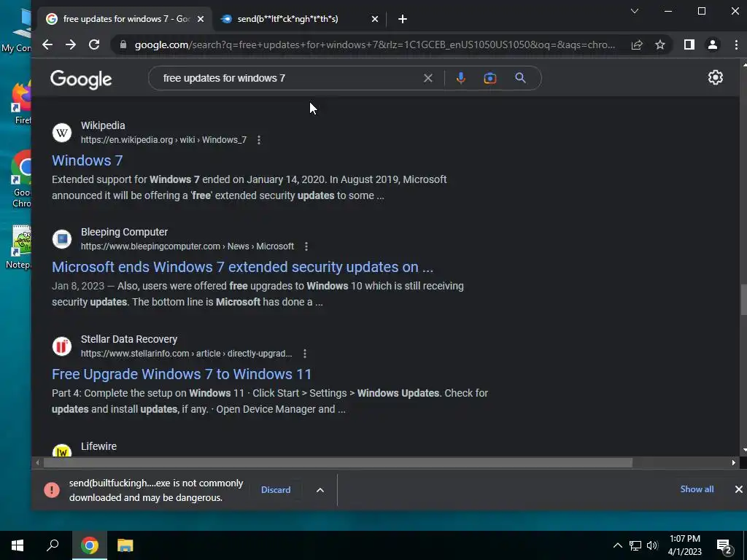Open Google quick settings gear
This screenshot has height=560, width=747.
[715, 77]
